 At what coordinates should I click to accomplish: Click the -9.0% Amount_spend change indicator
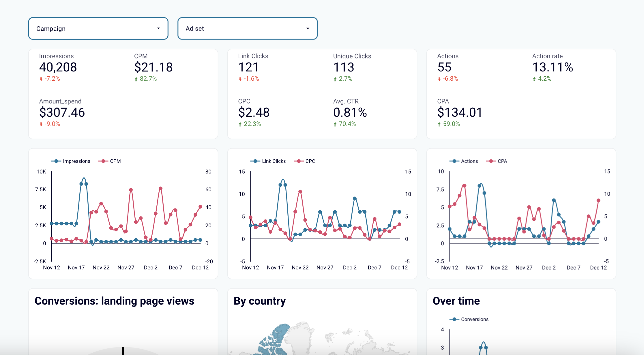pos(50,124)
